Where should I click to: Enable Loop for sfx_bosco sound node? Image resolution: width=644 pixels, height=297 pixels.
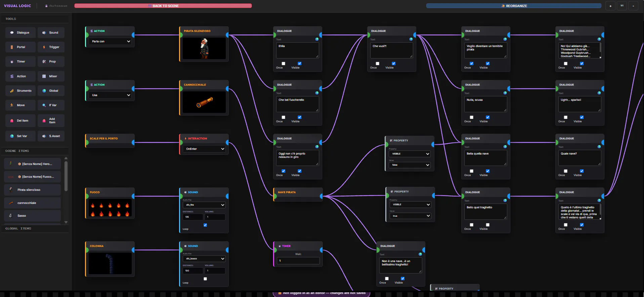205,279
